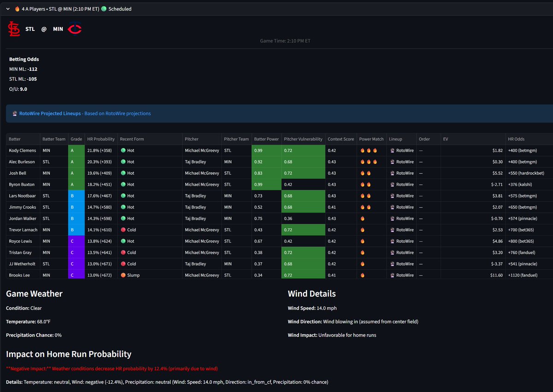The image size is (553, 392).
Task: Select Jimmy Crooks batter cell
Action: tap(23, 207)
